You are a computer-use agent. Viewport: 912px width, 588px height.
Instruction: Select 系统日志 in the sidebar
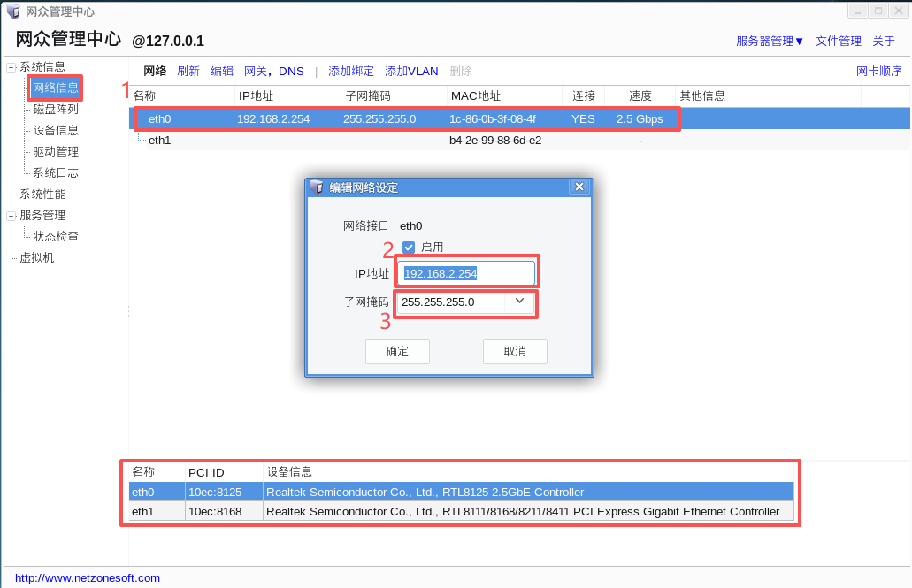55,172
